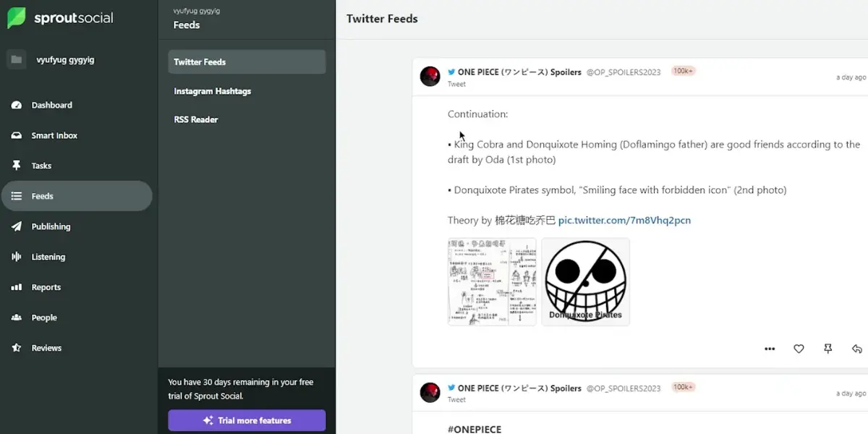Go to Smart Inbox
868x434 pixels.
tap(77, 135)
